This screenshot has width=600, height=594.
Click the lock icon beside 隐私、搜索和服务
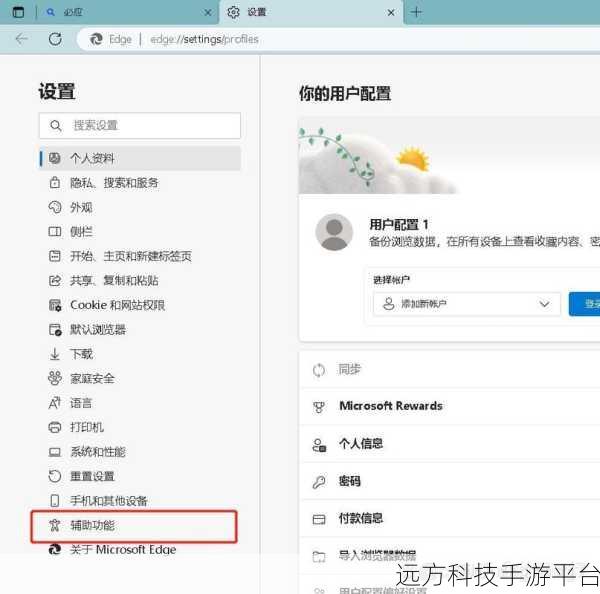coord(55,183)
